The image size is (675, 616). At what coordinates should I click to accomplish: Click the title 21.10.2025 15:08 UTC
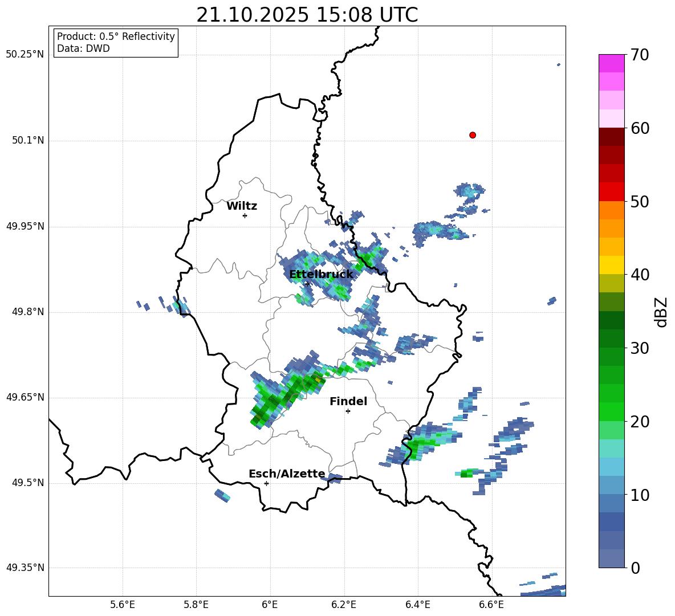pyautogui.click(x=307, y=15)
